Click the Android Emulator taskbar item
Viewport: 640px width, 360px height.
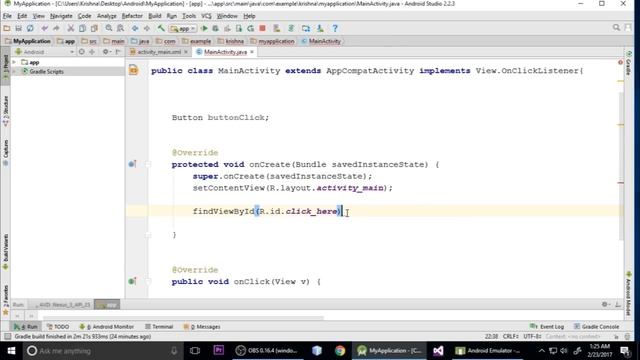(488, 351)
